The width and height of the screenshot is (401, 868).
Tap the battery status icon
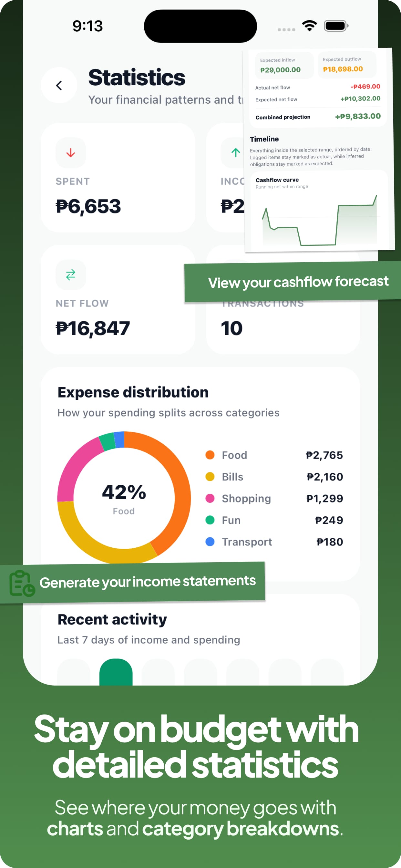click(336, 26)
